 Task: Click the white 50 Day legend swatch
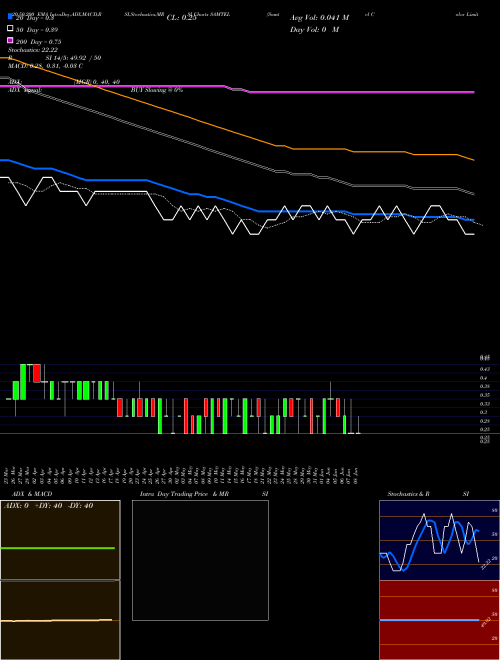click(10, 29)
